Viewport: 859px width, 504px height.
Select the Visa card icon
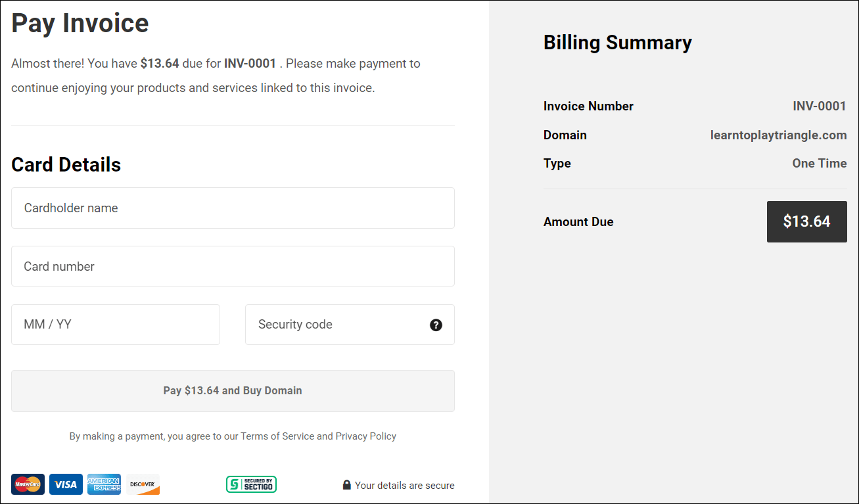coord(66,484)
